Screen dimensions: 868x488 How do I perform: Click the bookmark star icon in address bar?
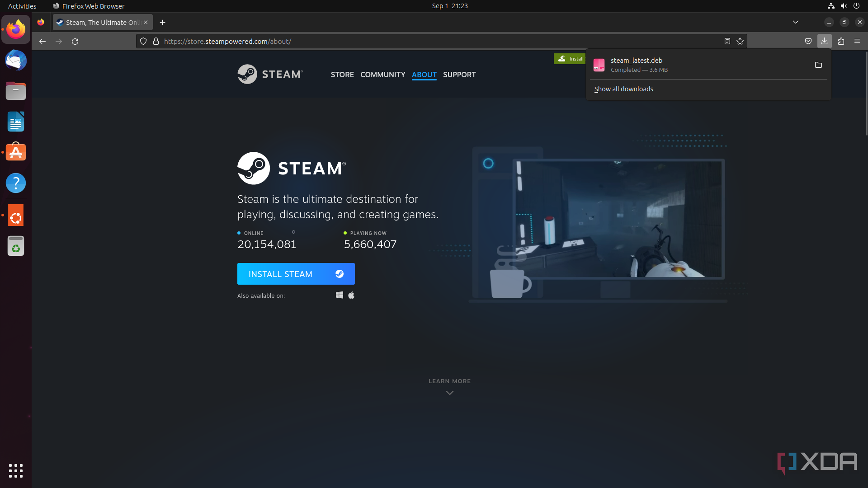741,41
